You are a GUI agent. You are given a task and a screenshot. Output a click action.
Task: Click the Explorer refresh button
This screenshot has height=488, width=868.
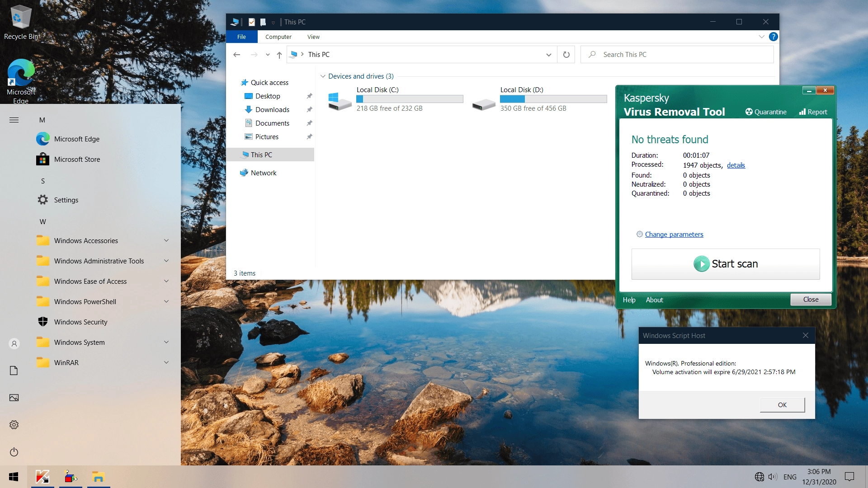click(x=566, y=54)
